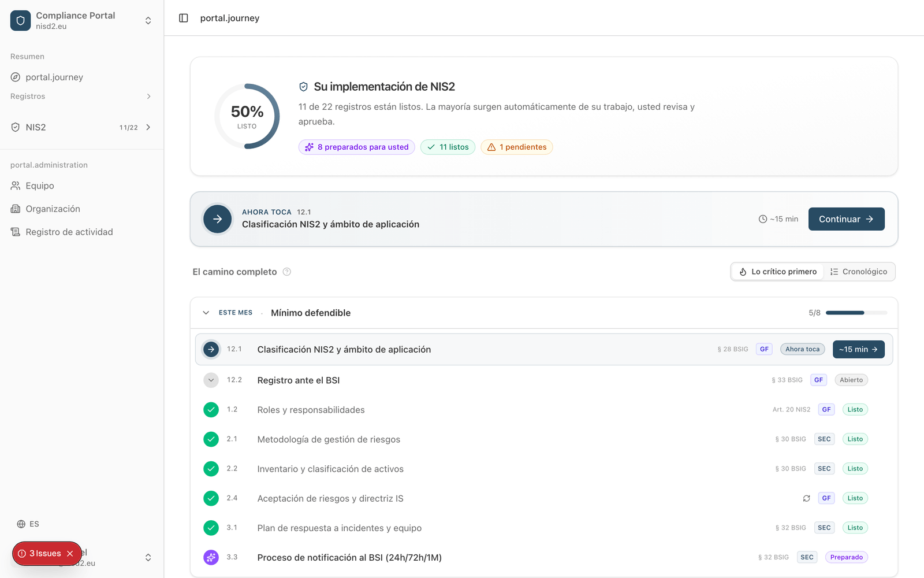The width and height of the screenshot is (924, 578).
Task: Click the shield icon next to NIS2
Action: click(x=16, y=127)
